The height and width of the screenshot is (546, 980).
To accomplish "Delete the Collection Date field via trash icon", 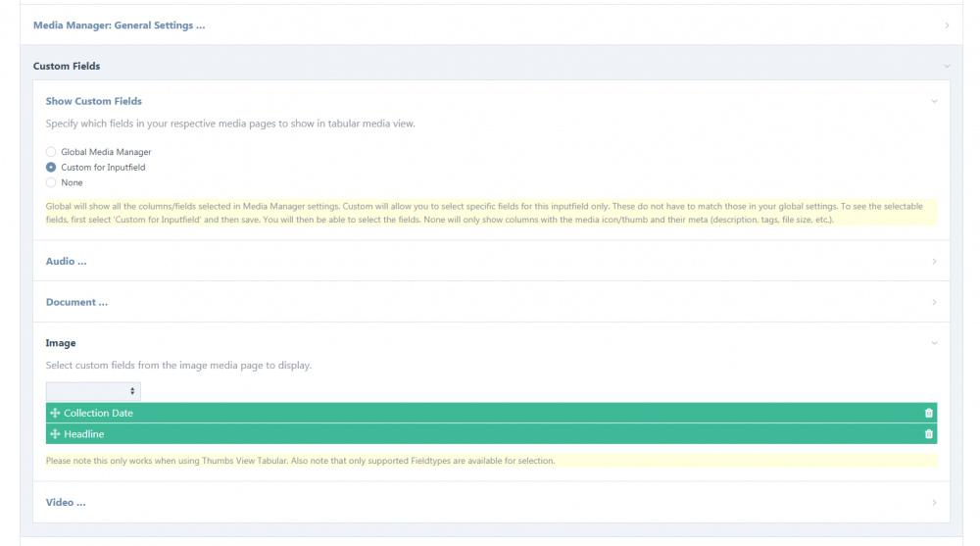I will [x=928, y=413].
